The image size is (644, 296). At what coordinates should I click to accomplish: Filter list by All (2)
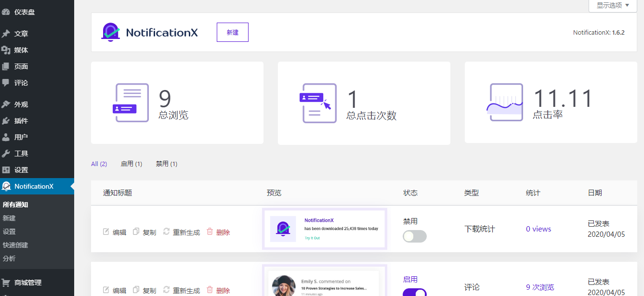99,164
